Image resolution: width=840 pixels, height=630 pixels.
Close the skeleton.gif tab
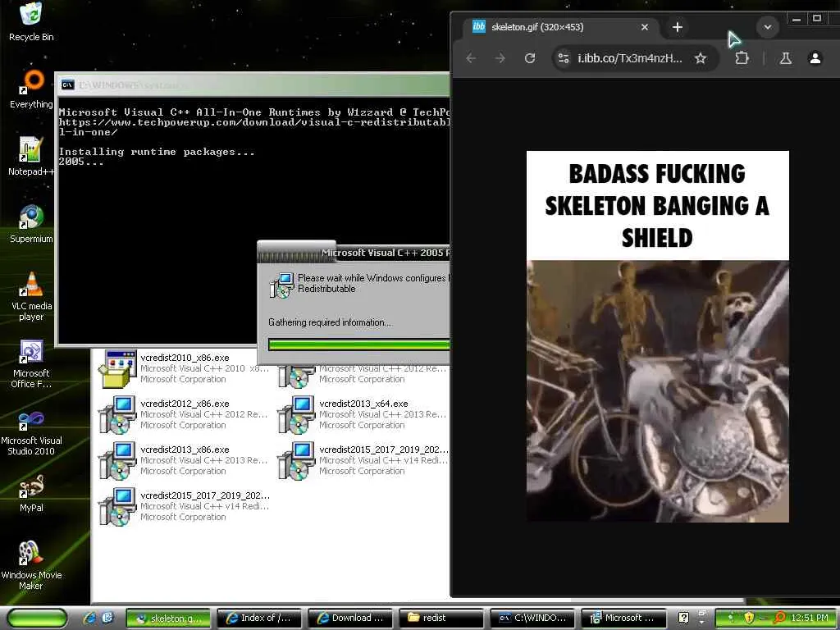[x=645, y=27]
